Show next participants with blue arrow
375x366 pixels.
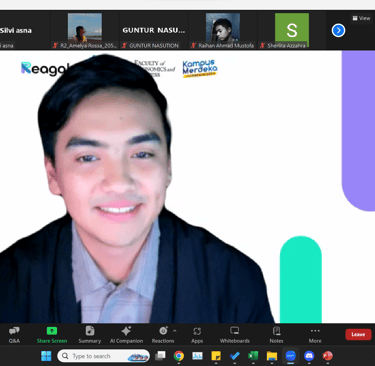pyautogui.click(x=338, y=31)
